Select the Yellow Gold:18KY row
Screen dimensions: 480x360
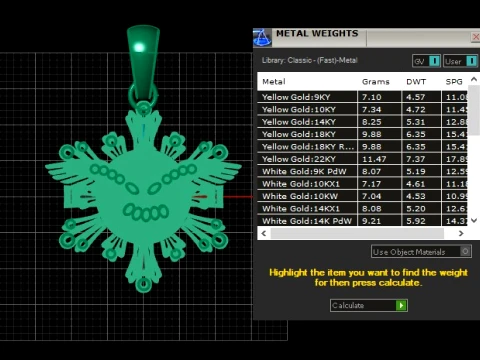362,134
